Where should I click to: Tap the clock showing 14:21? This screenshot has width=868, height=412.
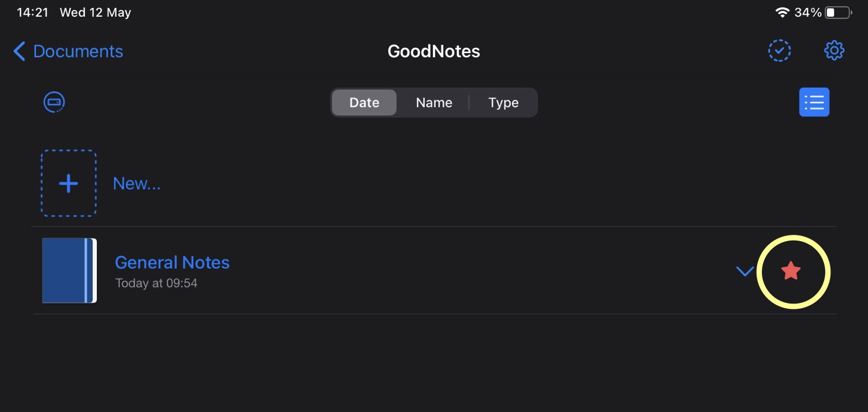click(32, 13)
